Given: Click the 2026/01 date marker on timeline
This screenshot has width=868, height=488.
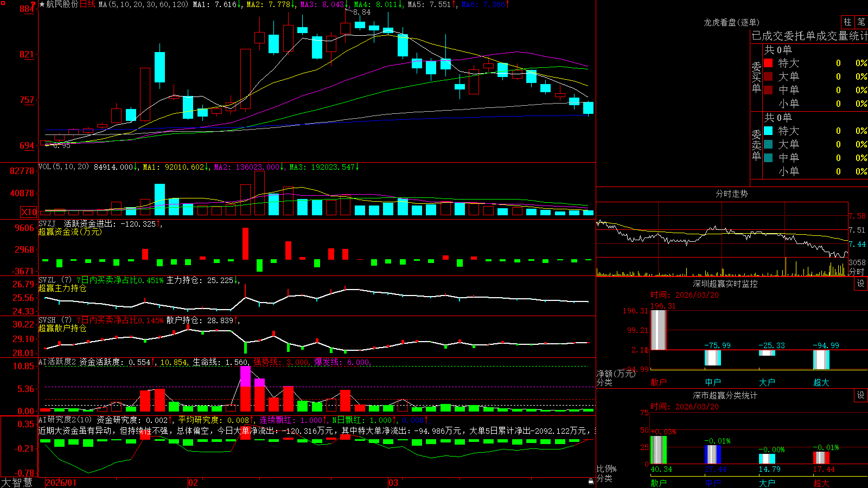Looking at the screenshot, I should (61, 483).
